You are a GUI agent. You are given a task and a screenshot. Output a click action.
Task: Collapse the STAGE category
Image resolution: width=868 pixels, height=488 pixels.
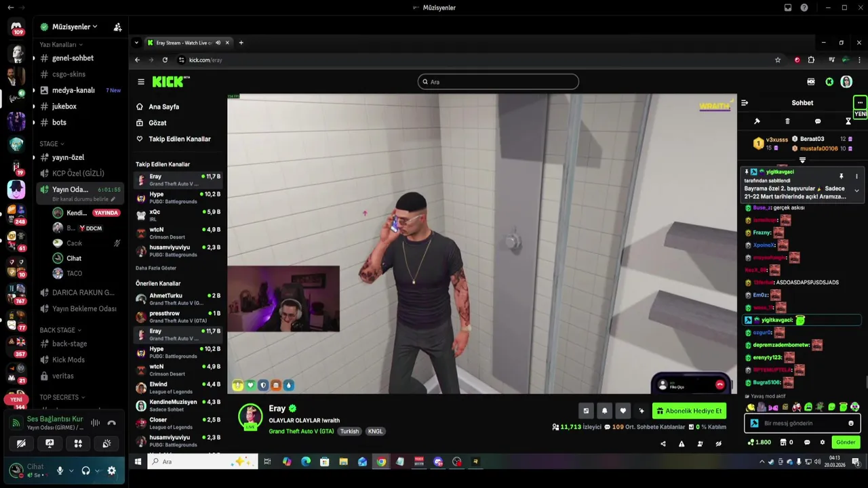[52, 144]
